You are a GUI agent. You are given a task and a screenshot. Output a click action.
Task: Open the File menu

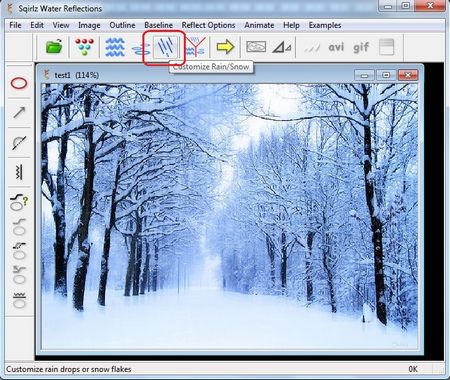pos(15,25)
